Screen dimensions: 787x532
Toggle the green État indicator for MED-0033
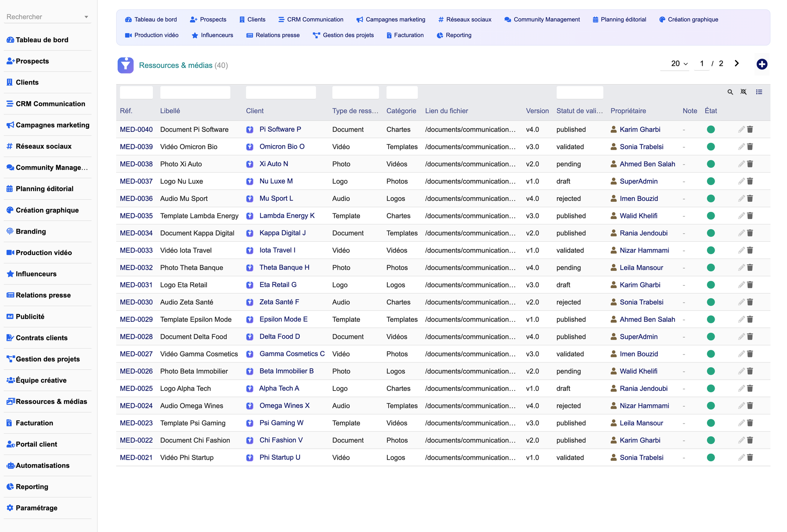[711, 250]
